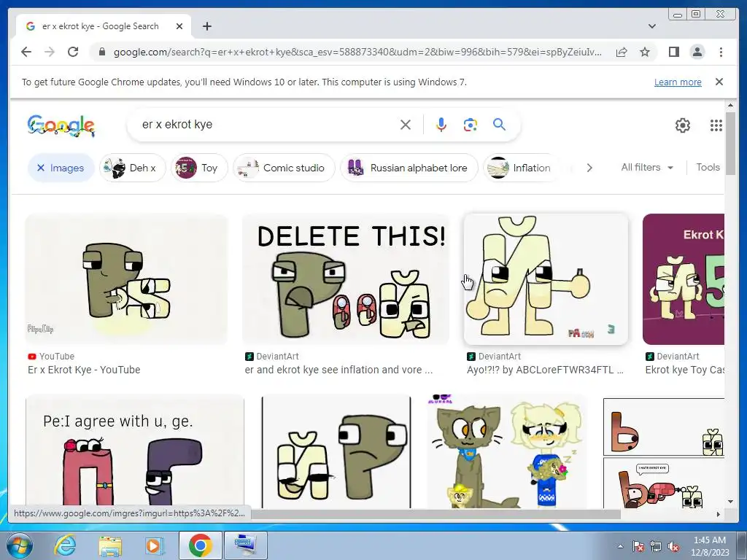Screen dimensions: 747x560
Task: Deselect the Images filter chip
Action: tap(61, 168)
